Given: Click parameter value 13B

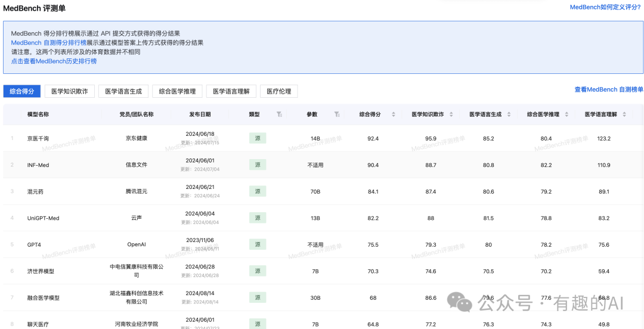Looking at the screenshot, I should click(x=315, y=218).
